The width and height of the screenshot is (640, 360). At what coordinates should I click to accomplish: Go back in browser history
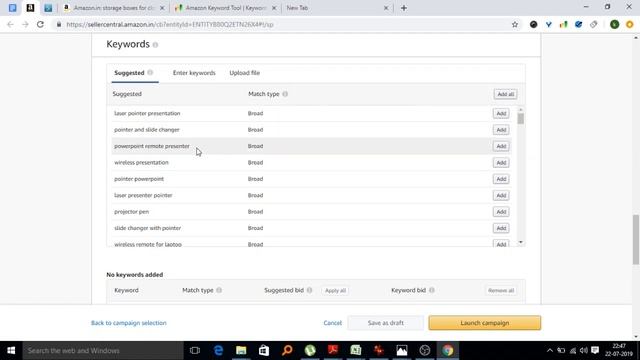pyautogui.click(x=10, y=24)
